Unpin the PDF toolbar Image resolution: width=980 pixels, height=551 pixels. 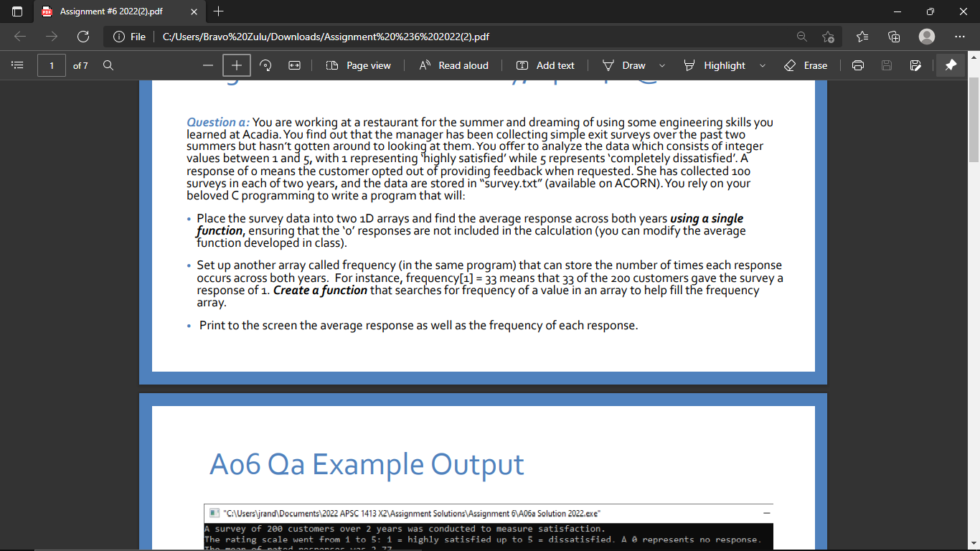(x=951, y=65)
